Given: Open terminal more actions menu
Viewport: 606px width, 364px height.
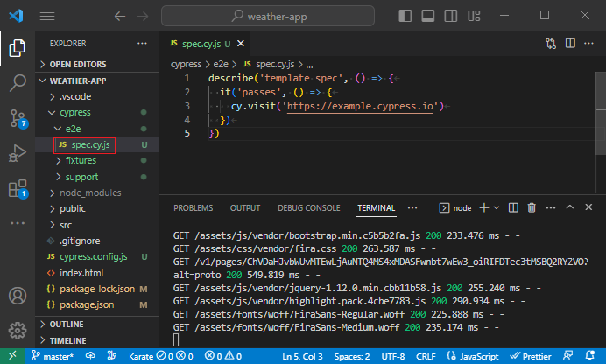Looking at the screenshot, I should coord(551,207).
